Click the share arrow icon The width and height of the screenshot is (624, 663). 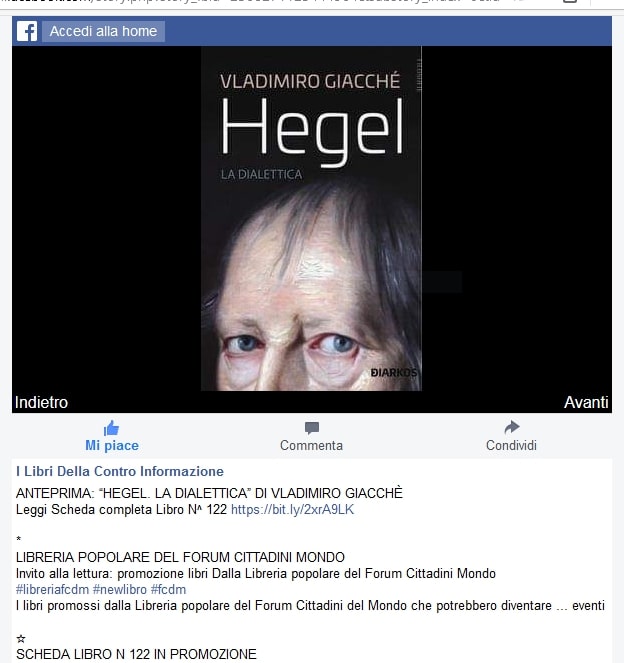(x=512, y=427)
